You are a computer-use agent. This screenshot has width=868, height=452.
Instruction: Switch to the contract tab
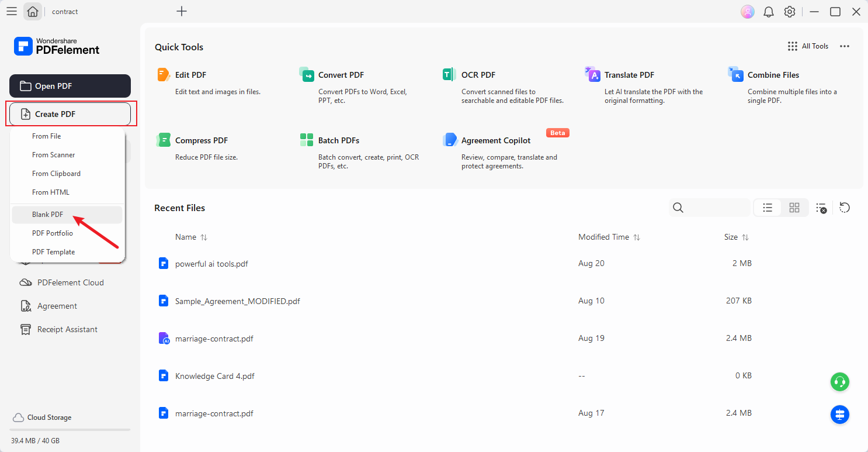click(65, 12)
